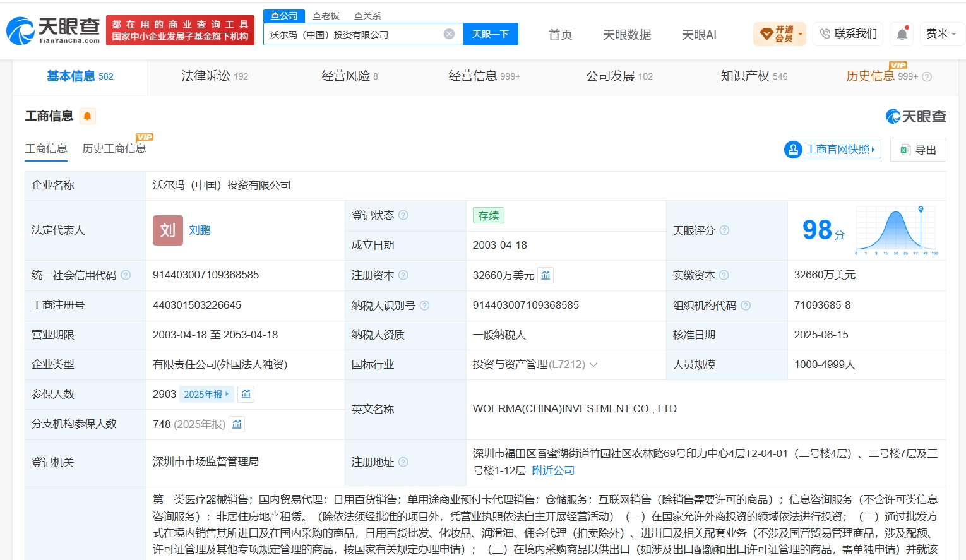The height and width of the screenshot is (560, 966).
Task: Switch to 查老板 search tab
Action: pyautogui.click(x=326, y=16)
